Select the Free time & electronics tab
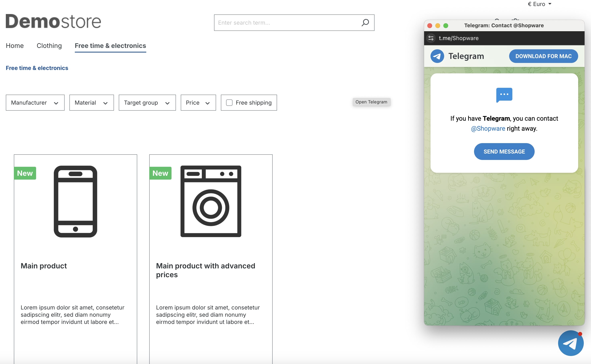Image resolution: width=591 pixels, height=364 pixels. tap(110, 45)
